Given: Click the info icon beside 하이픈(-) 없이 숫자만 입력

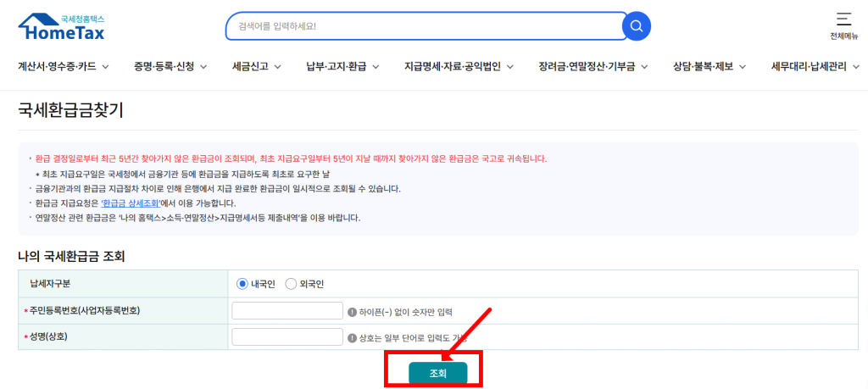Looking at the screenshot, I should 353,312.
